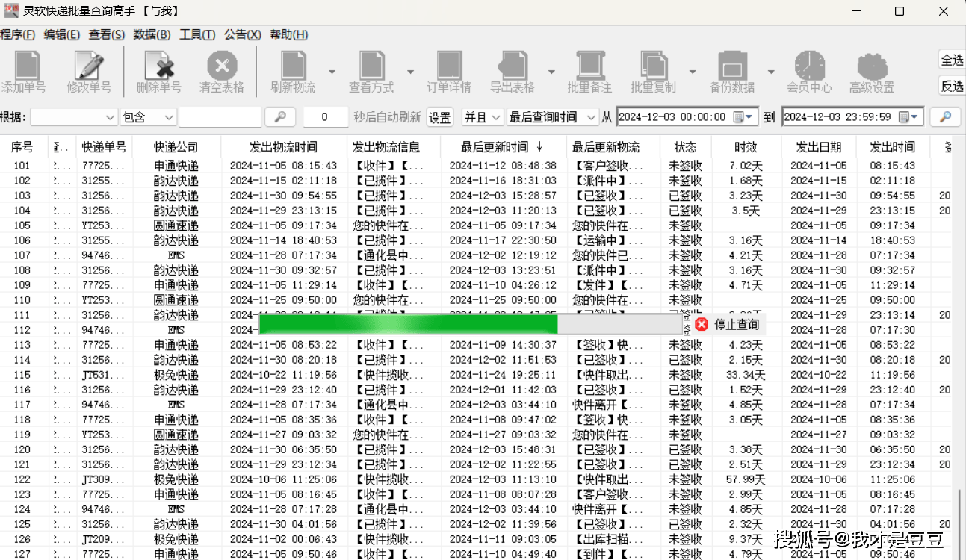Click the 添加单号 (add tracking number) icon
Screen dimensions: 966x560
click(x=28, y=66)
